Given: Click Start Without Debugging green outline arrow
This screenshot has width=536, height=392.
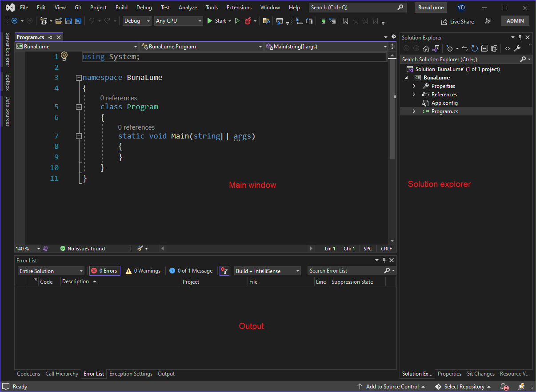Looking at the screenshot, I should point(237,21).
